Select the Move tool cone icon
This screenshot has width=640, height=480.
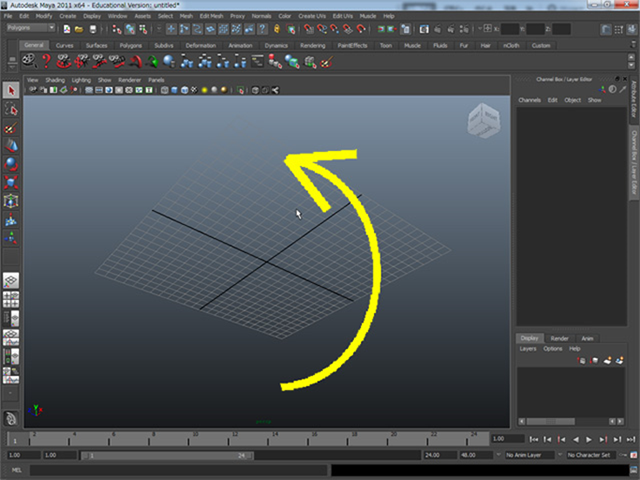11,146
